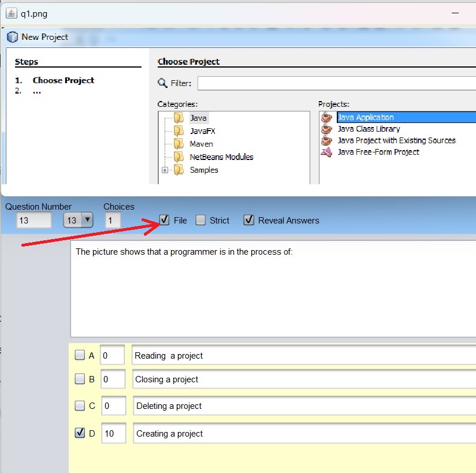Click the Java Free-Form Project icon
The width and height of the screenshot is (476, 473).
coord(326,152)
